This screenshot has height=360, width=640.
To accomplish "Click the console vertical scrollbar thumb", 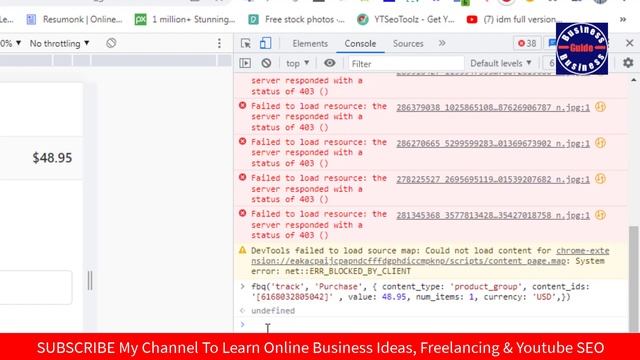I will (633, 279).
